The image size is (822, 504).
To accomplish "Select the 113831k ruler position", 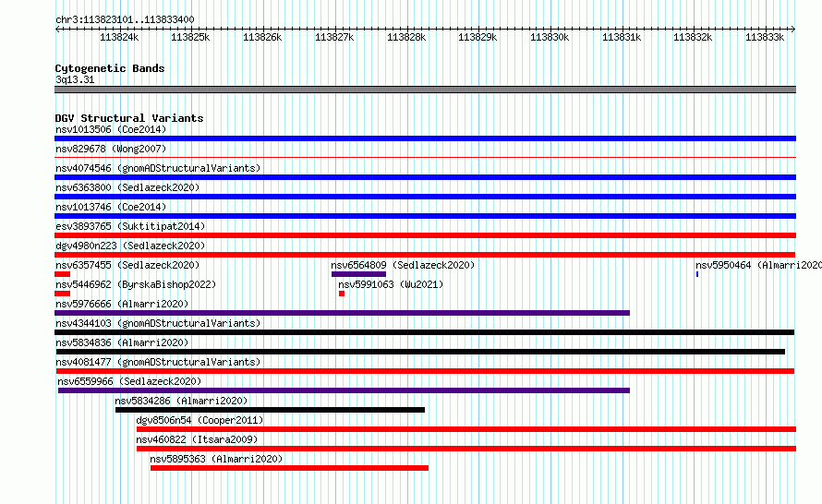I will pyautogui.click(x=622, y=37).
